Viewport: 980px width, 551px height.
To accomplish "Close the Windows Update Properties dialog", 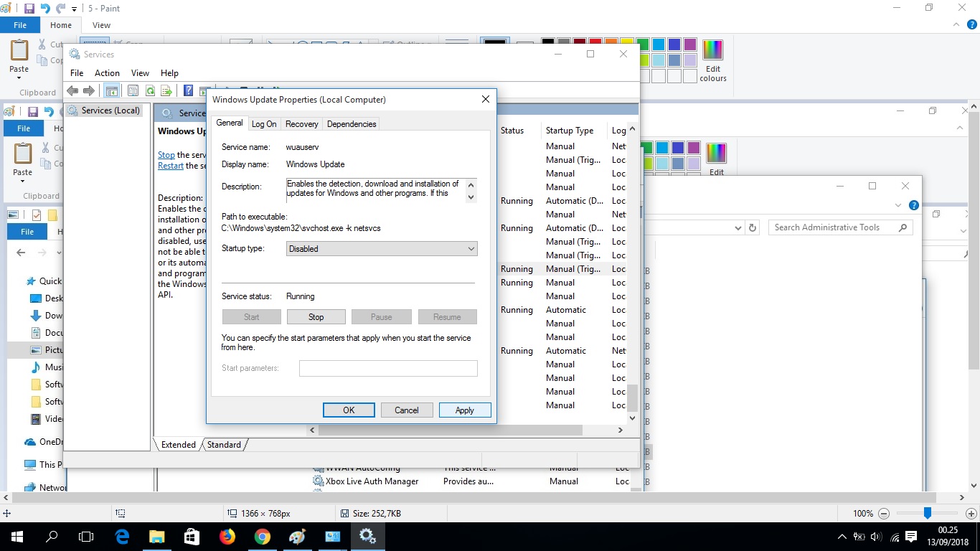I will click(486, 100).
